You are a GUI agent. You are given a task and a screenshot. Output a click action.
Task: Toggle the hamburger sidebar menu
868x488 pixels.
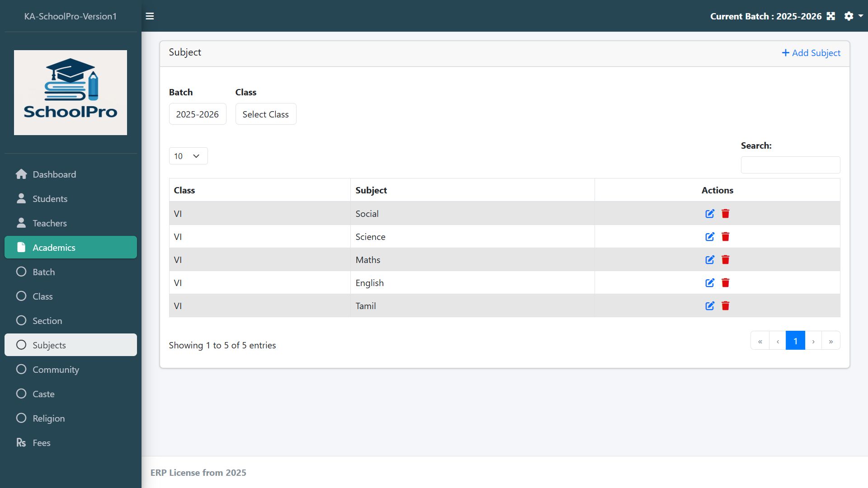(x=150, y=16)
